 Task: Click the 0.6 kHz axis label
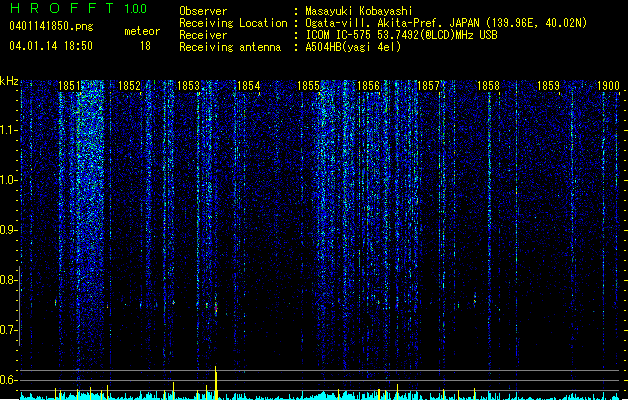pyautogui.click(x=8, y=380)
